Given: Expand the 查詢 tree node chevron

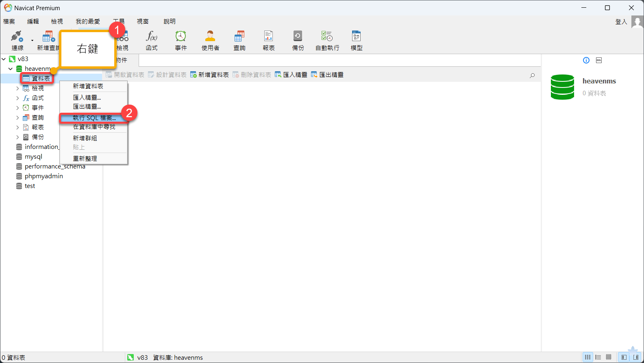Looking at the screenshot, I should (x=17, y=118).
